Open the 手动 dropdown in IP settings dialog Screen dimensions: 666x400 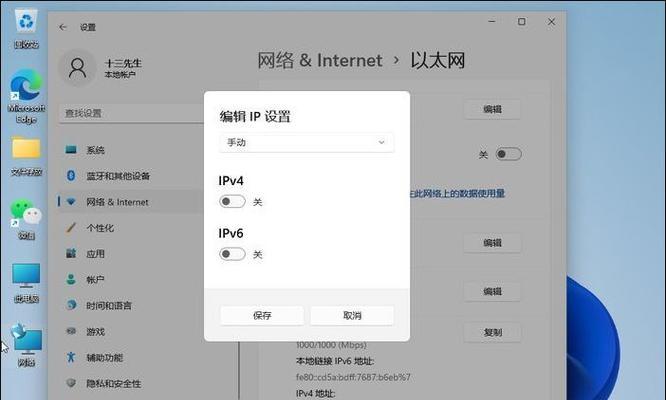pyautogui.click(x=306, y=142)
